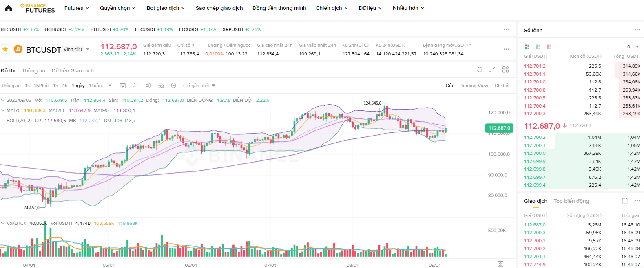Viewport: 644px width, 268px height.
Task: Select ETCUSDT in the ticker bar
Action: coord(154,29)
